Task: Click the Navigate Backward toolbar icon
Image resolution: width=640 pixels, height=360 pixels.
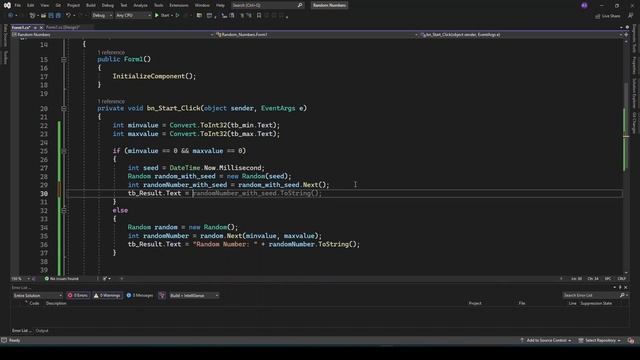Action: (x=11, y=16)
